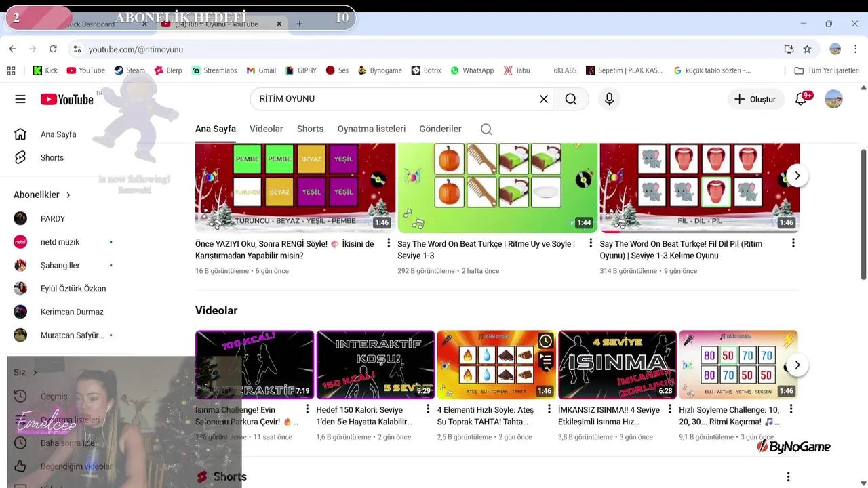Open the notifications bell
868x488 pixels.
tap(802, 99)
